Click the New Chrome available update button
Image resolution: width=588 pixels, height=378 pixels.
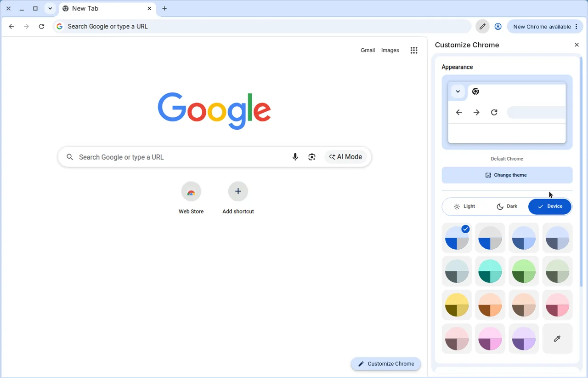coord(544,27)
